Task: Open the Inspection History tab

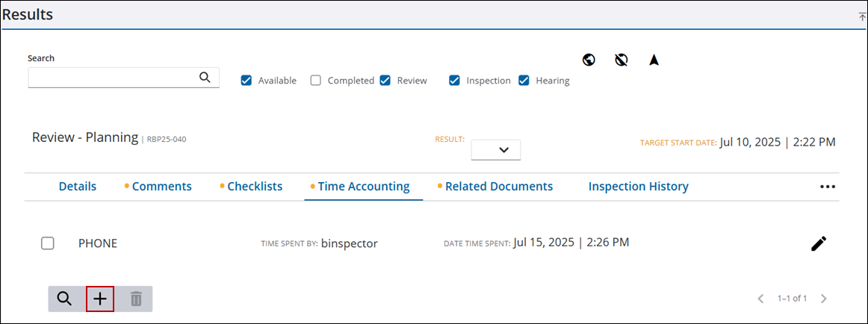Action: [638, 187]
